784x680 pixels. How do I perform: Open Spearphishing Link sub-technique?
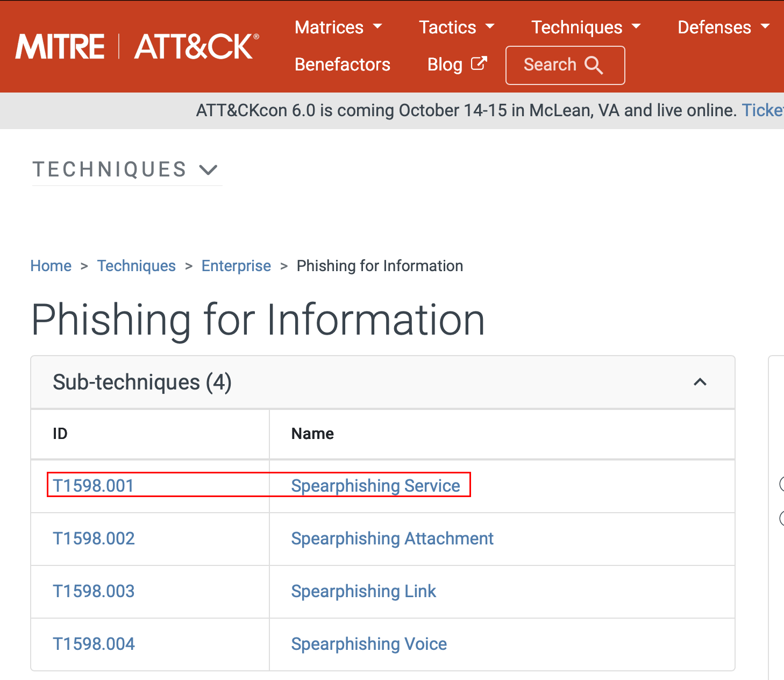pyautogui.click(x=364, y=591)
